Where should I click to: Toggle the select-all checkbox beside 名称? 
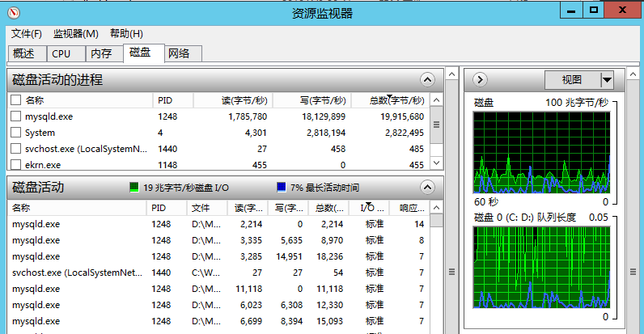[15, 100]
